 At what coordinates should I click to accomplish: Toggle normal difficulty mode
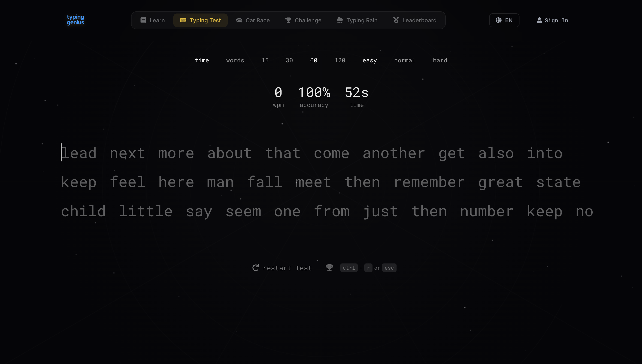405,60
